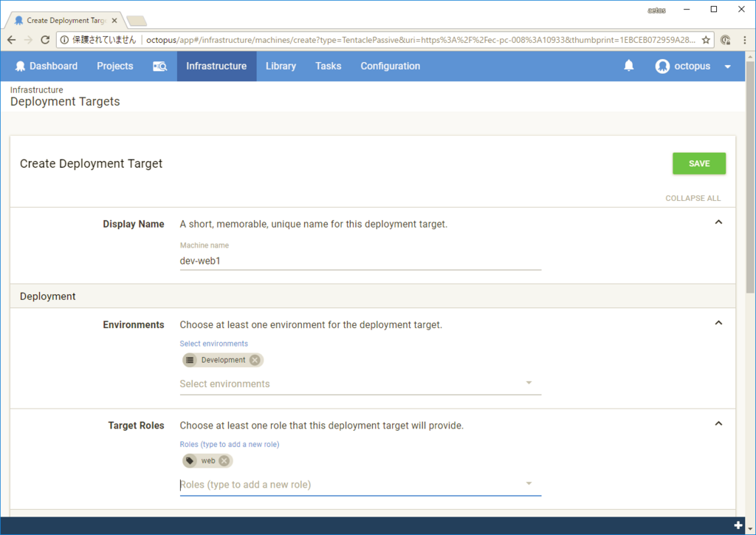
Task: Open a new browser tab
Action: coord(137,21)
